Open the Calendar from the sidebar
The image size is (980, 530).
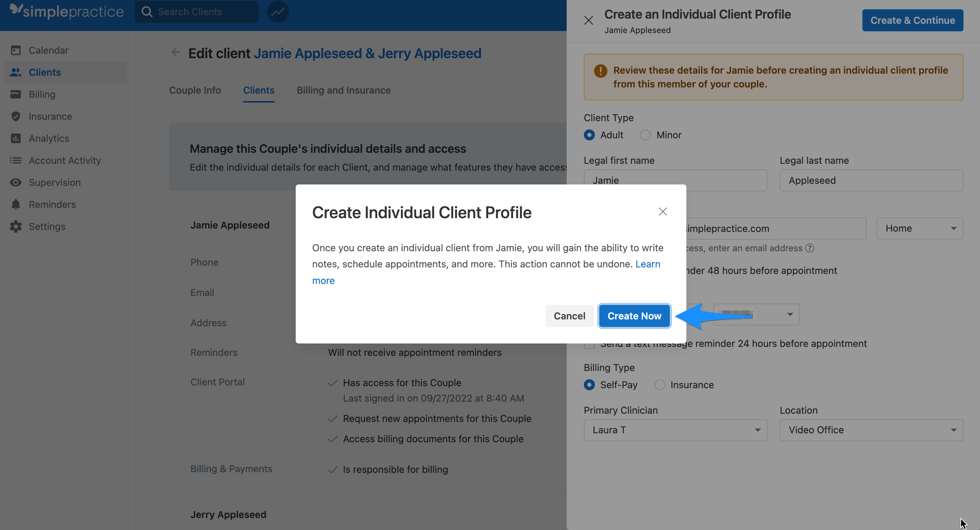48,50
